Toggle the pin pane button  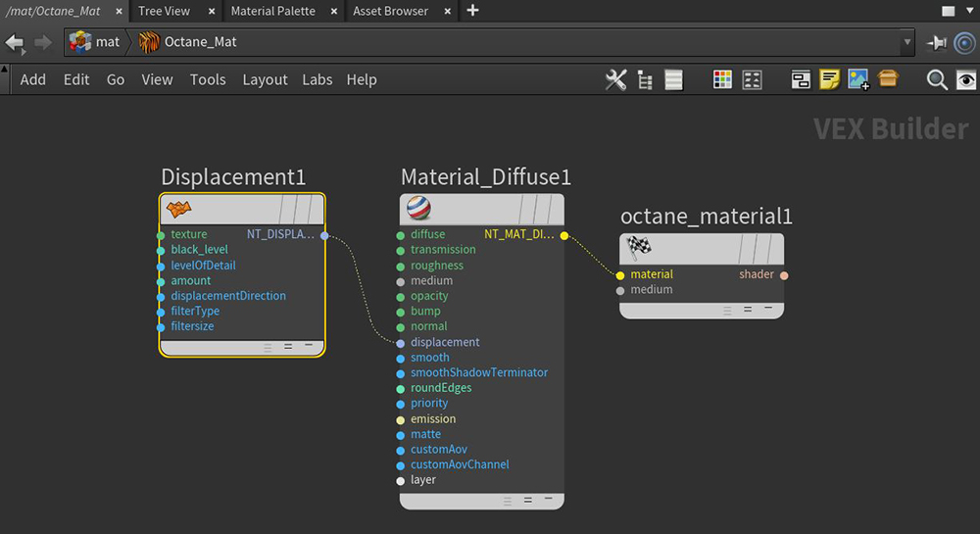pos(937,42)
